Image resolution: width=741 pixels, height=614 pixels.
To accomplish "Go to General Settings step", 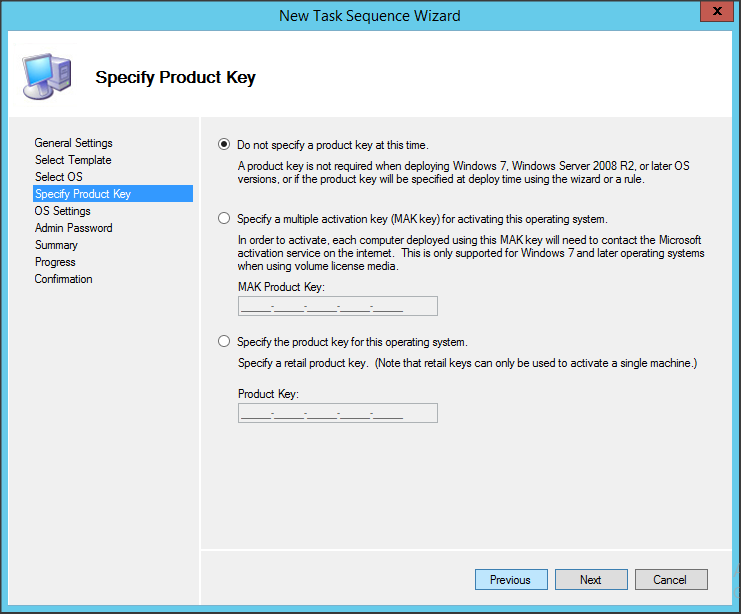I will point(73,143).
